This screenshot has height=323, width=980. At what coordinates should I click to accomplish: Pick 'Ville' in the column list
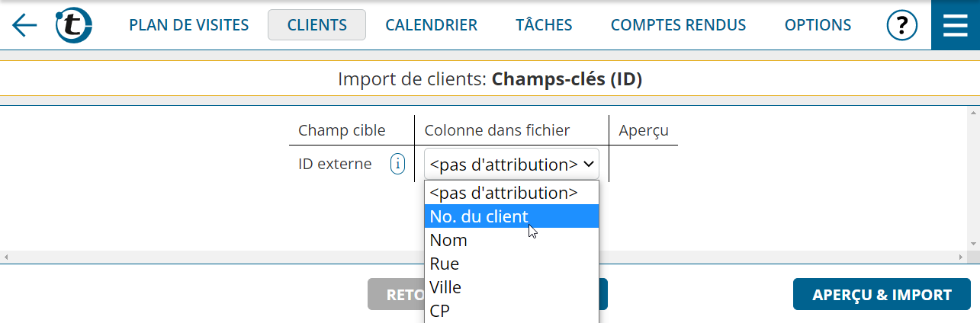click(512, 287)
